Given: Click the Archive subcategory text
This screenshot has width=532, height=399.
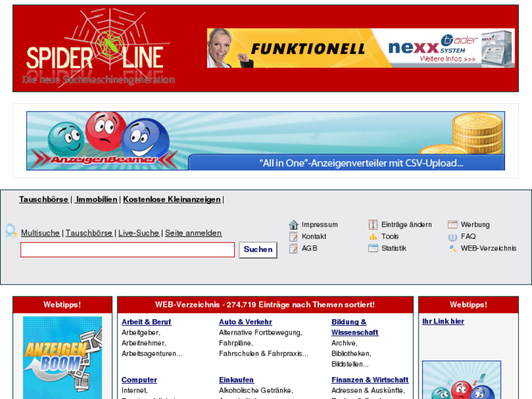Looking at the screenshot, I should tap(343, 343).
